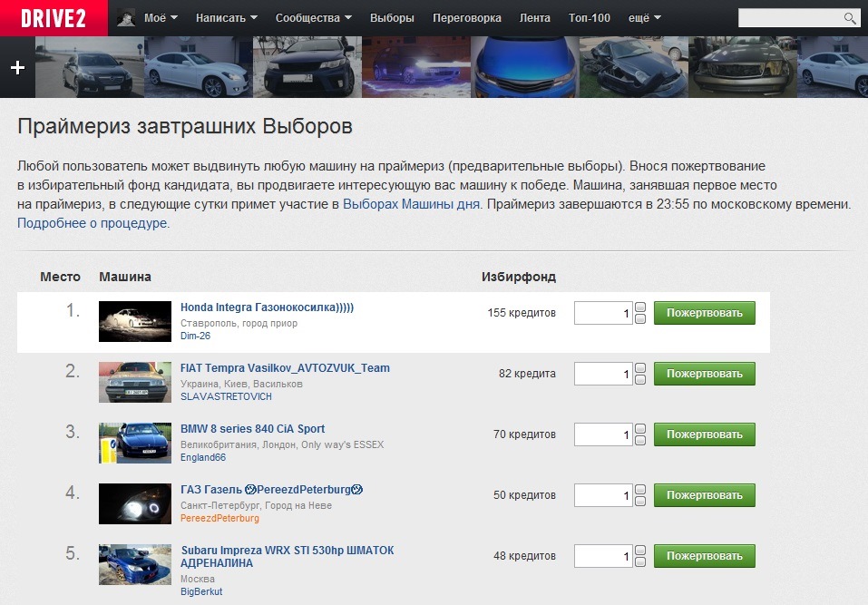The width and height of the screenshot is (868, 605).
Task: Increase the credit amount for Subaru Impreza
Action: 640,551
